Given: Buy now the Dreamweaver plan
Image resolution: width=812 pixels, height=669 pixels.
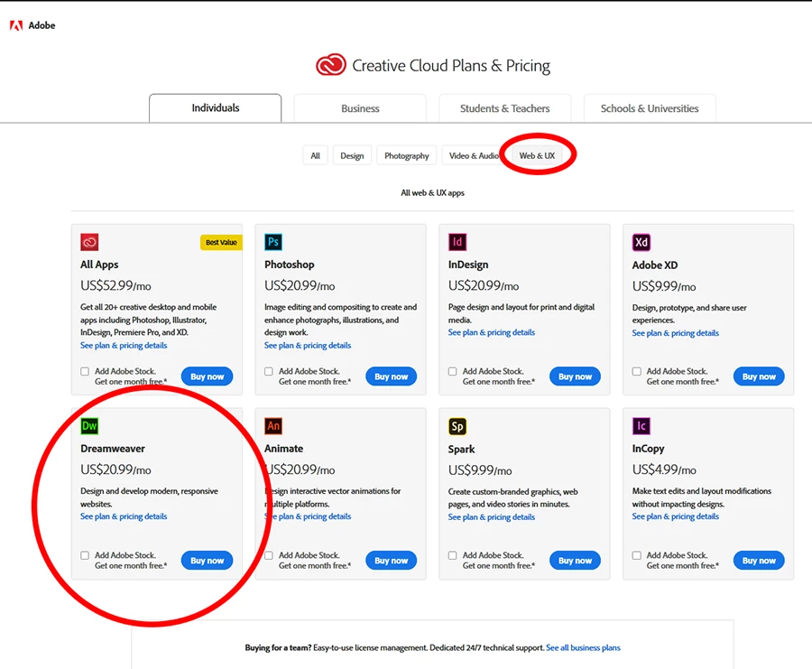Looking at the screenshot, I should click(x=208, y=560).
